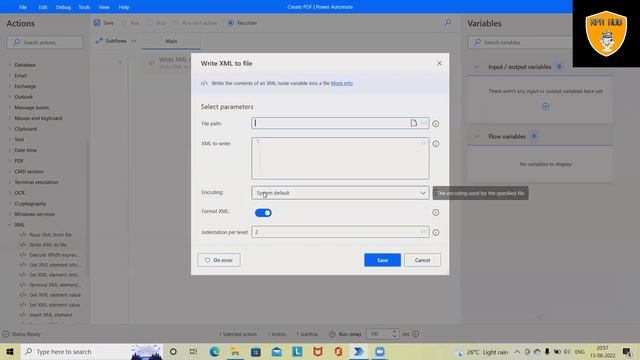Select the Execute XPath expression action
Viewport: 640px width, 360px height.
50,255
